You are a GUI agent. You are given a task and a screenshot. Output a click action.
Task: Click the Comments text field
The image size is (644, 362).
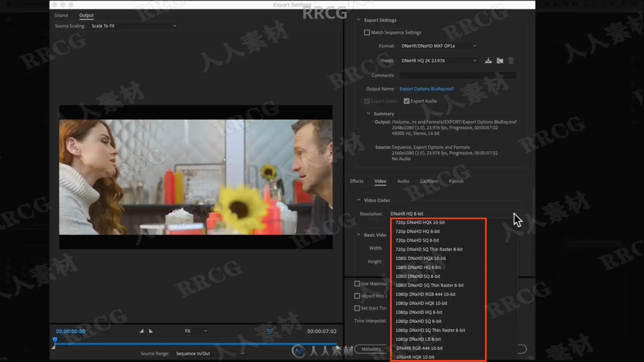[458, 75]
